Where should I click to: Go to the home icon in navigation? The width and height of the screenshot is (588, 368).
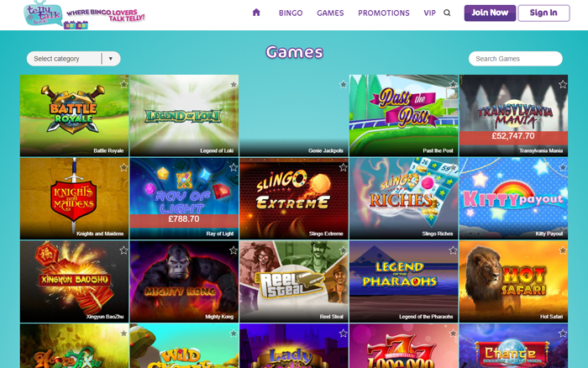pyautogui.click(x=256, y=13)
